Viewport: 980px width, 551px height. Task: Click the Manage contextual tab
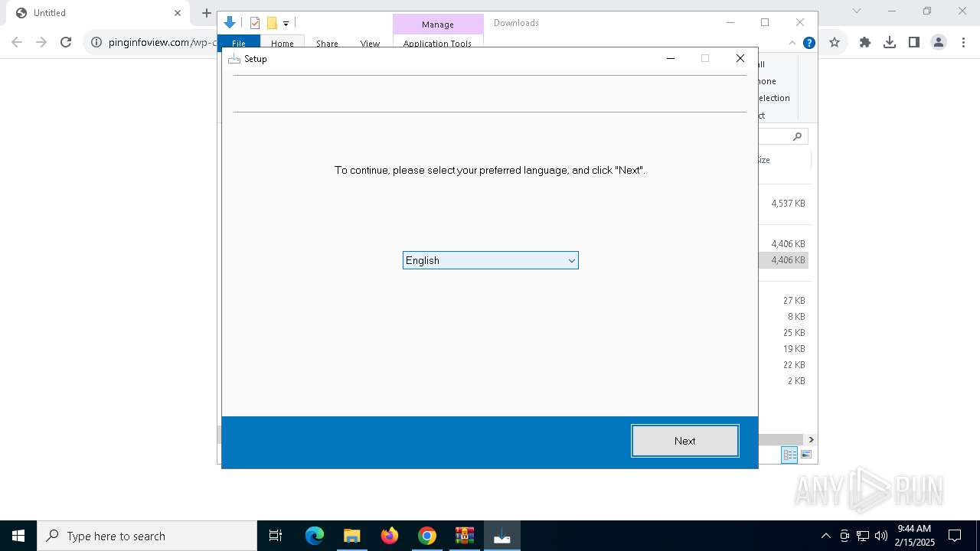click(438, 24)
